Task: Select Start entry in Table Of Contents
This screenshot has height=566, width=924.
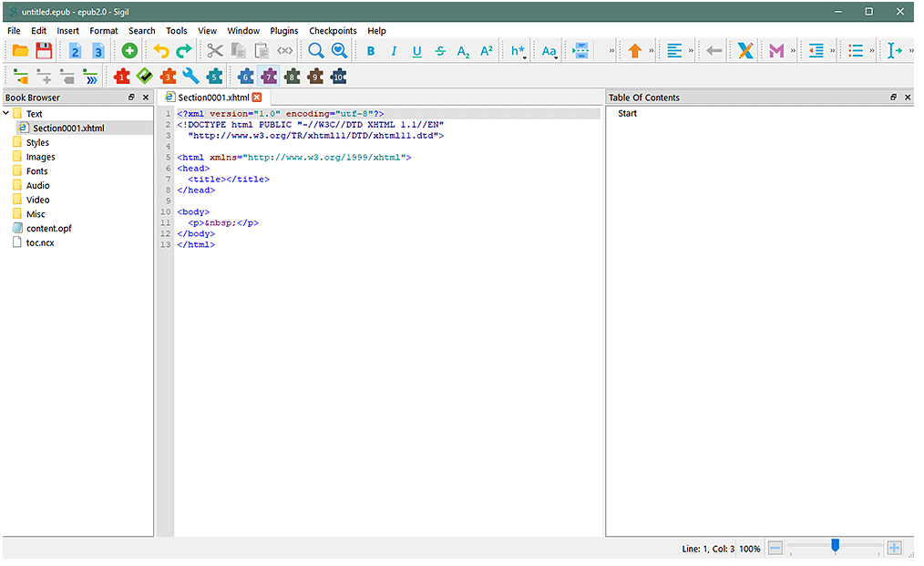Action: point(628,113)
